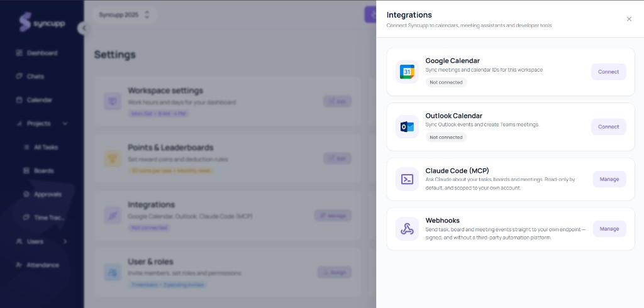Click the Approvals icon in sidebar

[x=26, y=194]
